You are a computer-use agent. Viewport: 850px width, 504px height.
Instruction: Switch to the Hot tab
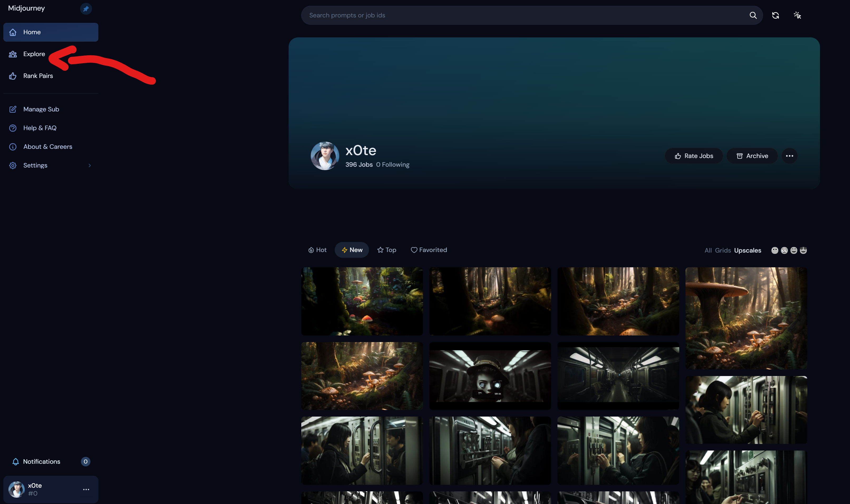click(317, 250)
